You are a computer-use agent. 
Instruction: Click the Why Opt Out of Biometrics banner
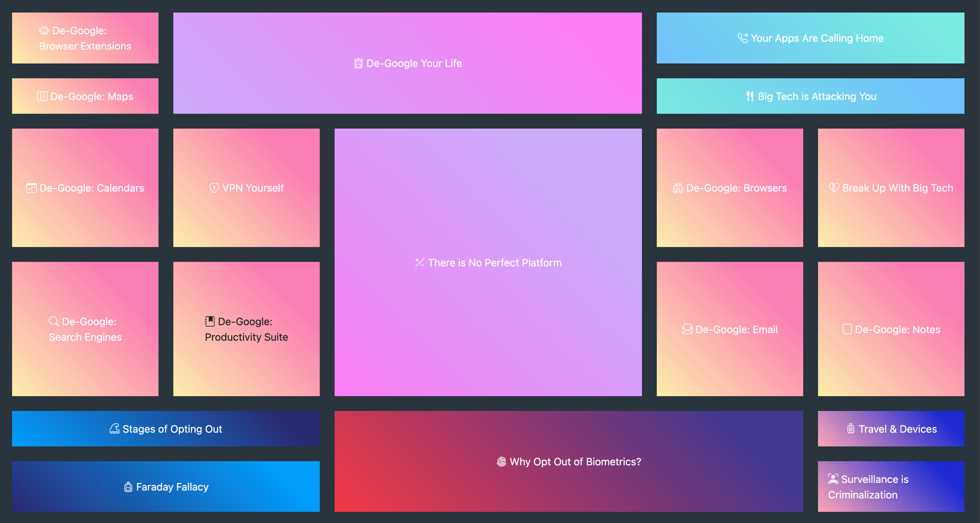pos(568,461)
